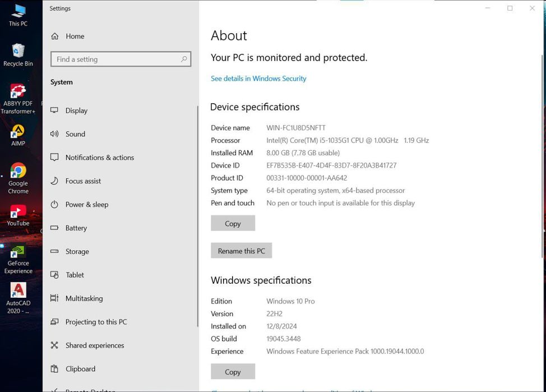Click the Sound speaker icon
This screenshot has height=392, width=546.
click(x=54, y=134)
